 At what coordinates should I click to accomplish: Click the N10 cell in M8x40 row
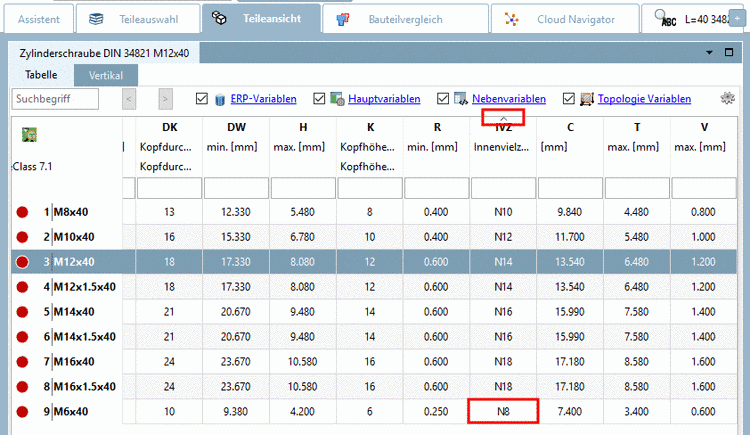coord(503,212)
